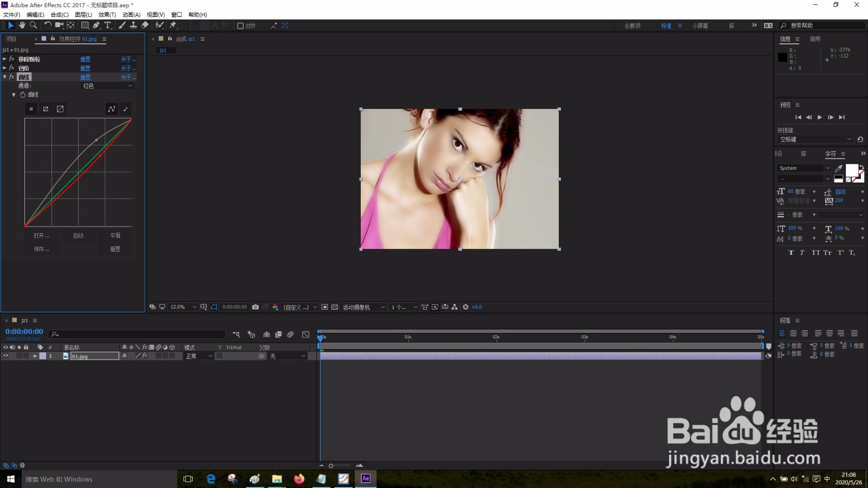Take a snapshot of the composition

coord(256,307)
